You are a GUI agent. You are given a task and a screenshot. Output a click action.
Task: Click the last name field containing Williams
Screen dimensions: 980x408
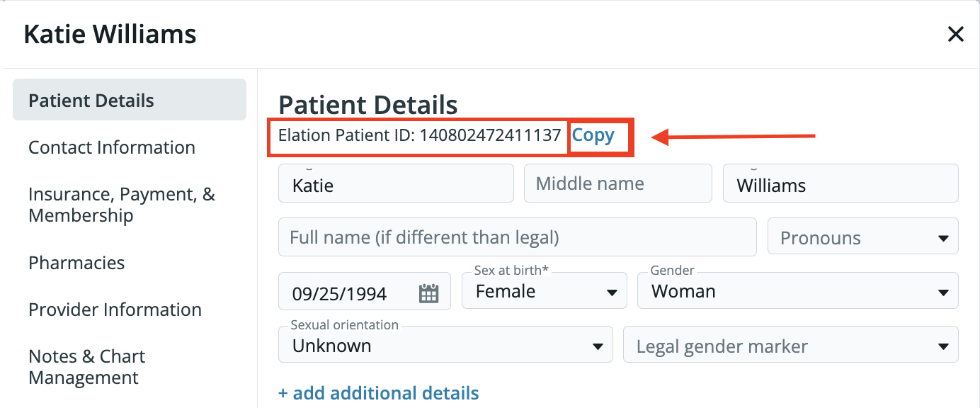pyautogui.click(x=840, y=186)
